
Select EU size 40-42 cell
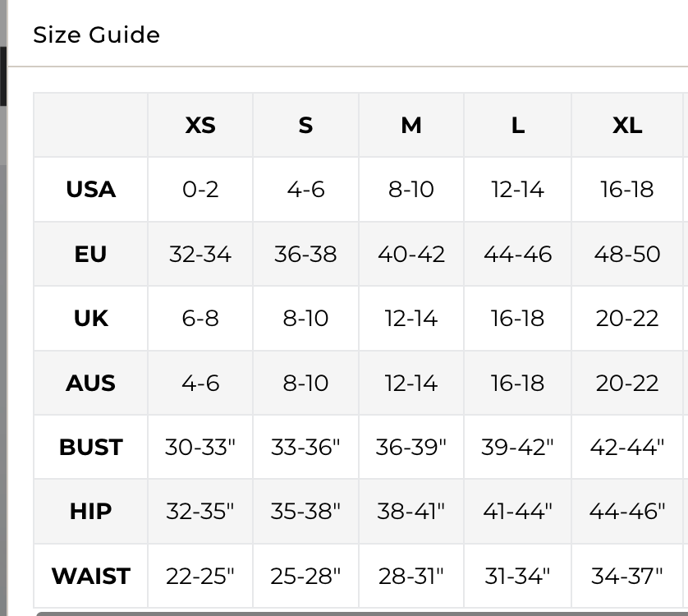pyautogui.click(x=411, y=254)
